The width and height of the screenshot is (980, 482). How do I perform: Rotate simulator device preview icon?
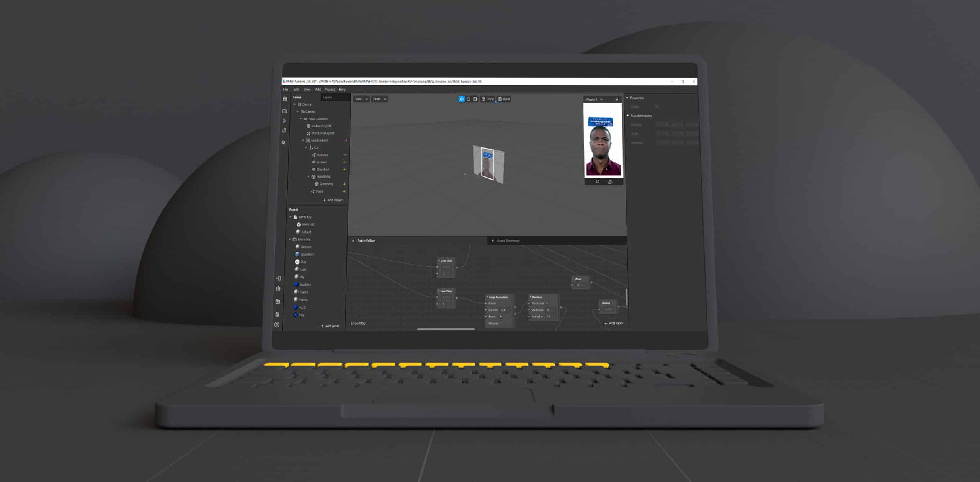tap(610, 182)
